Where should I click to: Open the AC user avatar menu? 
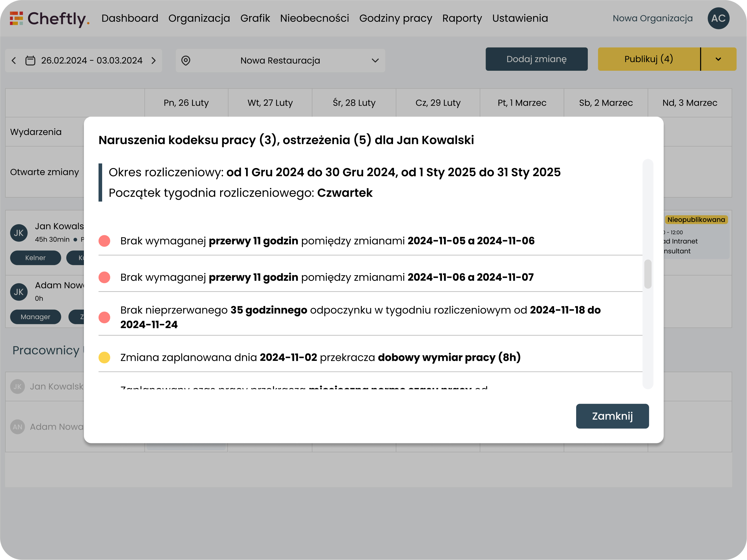coord(718,18)
